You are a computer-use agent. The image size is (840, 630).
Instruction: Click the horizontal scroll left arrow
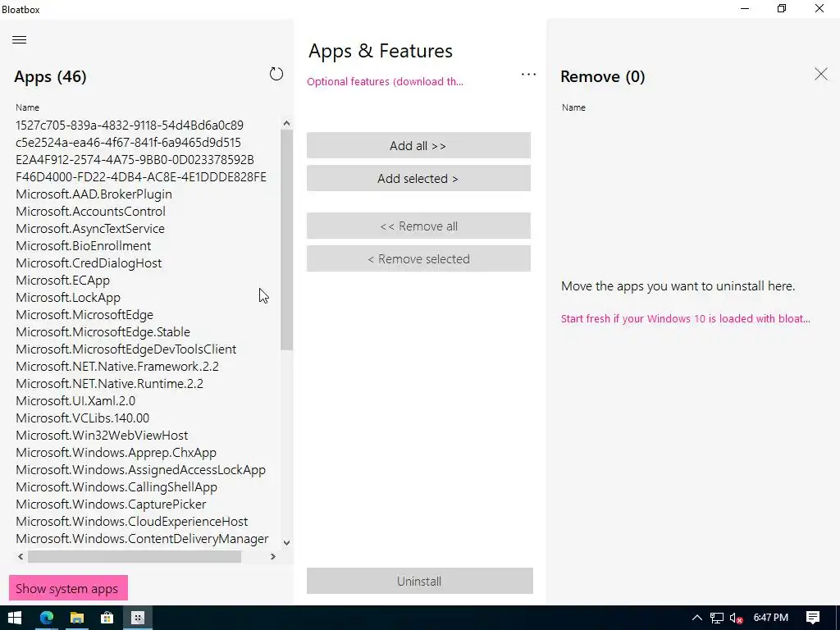[21, 557]
